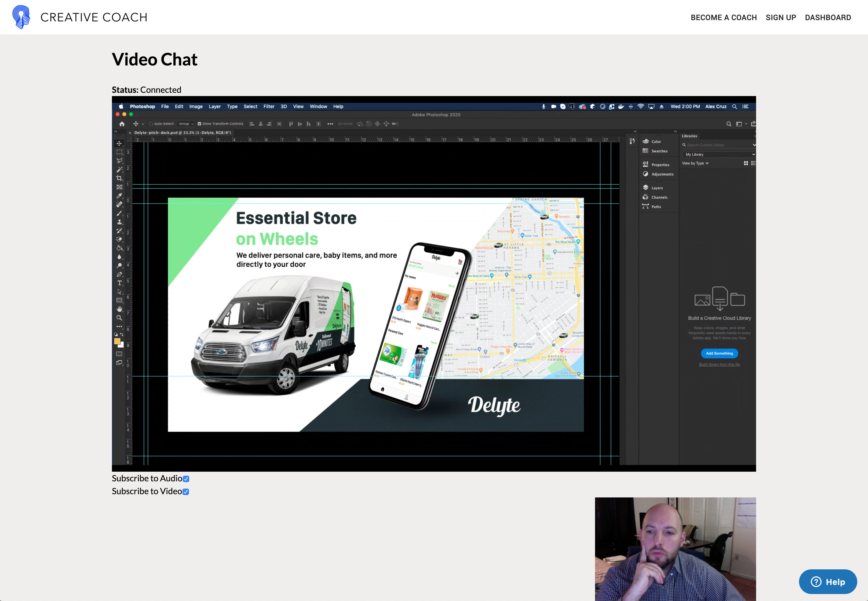
Task: Click the SIGN UP link
Action: click(x=781, y=18)
